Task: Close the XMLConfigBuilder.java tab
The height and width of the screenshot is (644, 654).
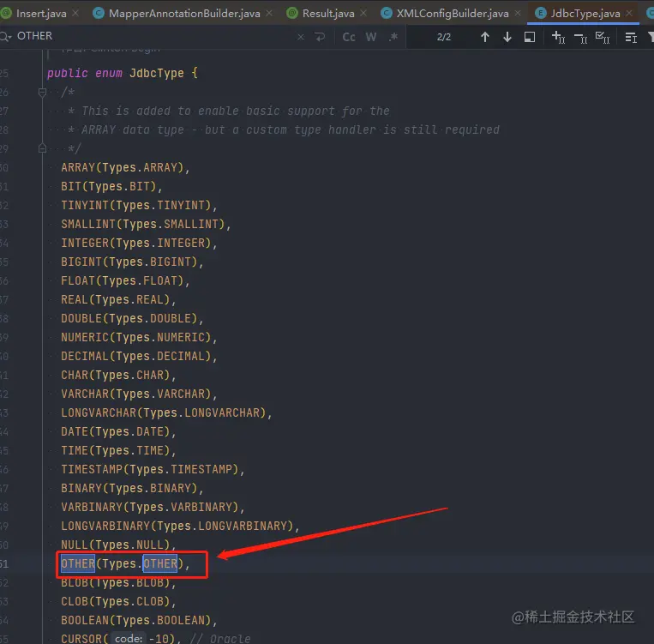Action: pyautogui.click(x=518, y=14)
